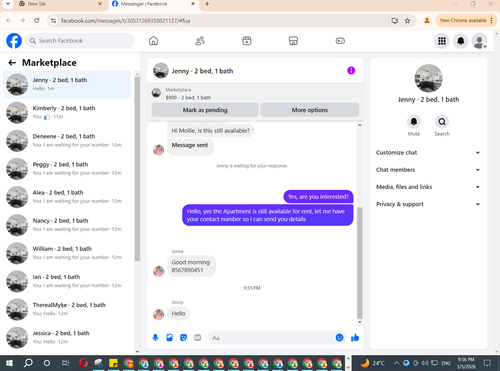Open Ian - 2 bed, 1 bath chat
500x371 pixels.
tap(67, 281)
